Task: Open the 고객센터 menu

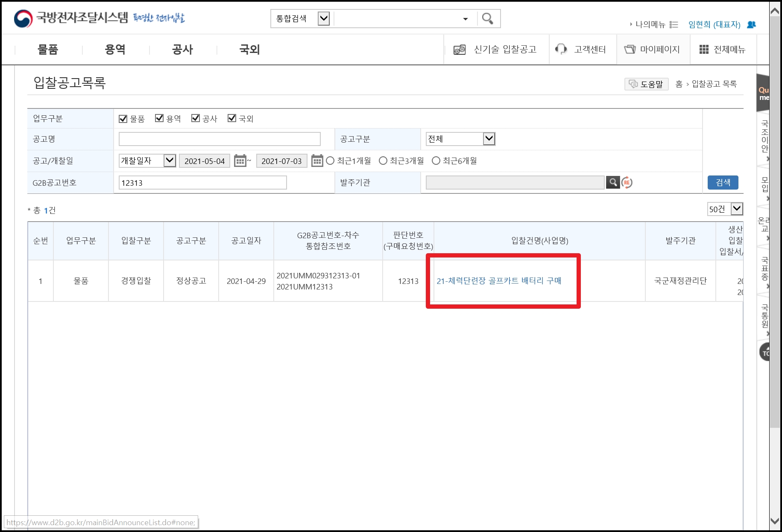Action: click(590, 50)
